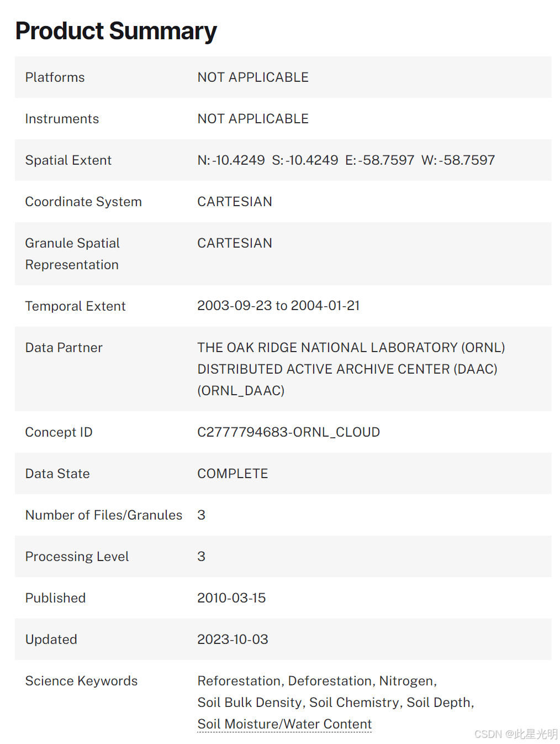560x744 pixels.
Task: Open the Reforestation science keyword
Action: pos(240,681)
